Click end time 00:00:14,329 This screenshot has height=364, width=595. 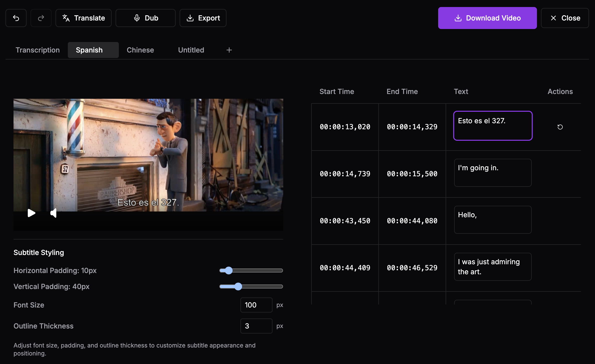(412, 127)
